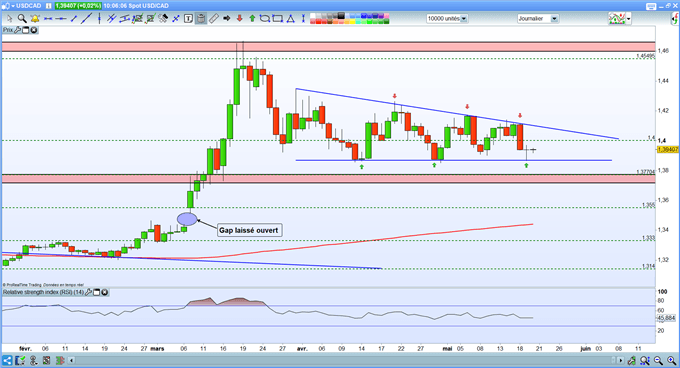This screenshot has height=368, width=680.
Task: Close the RSI indicator panel
Action: (105, 292)
